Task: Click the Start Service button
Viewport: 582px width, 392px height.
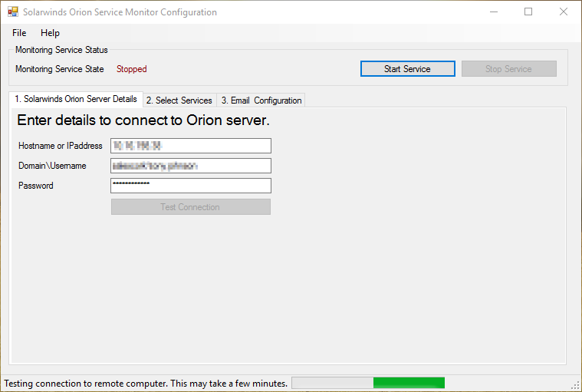Action: pyautogui.click(x=407, y=69)
